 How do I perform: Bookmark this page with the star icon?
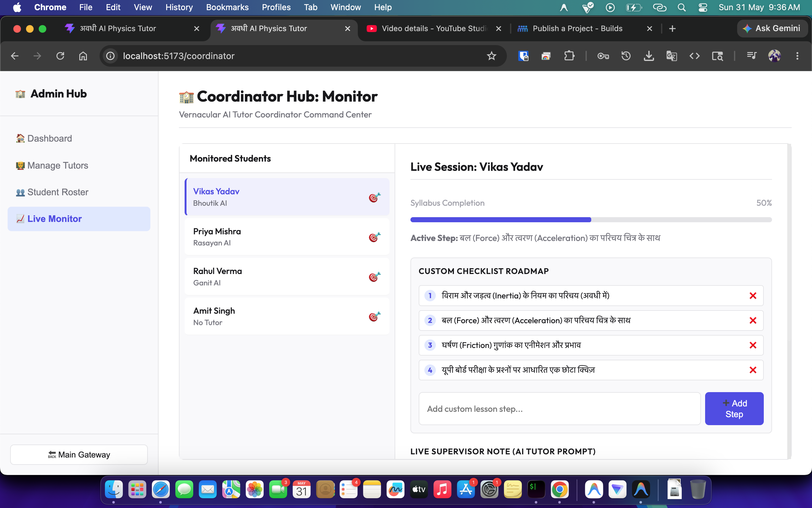[x=491, y=56]
